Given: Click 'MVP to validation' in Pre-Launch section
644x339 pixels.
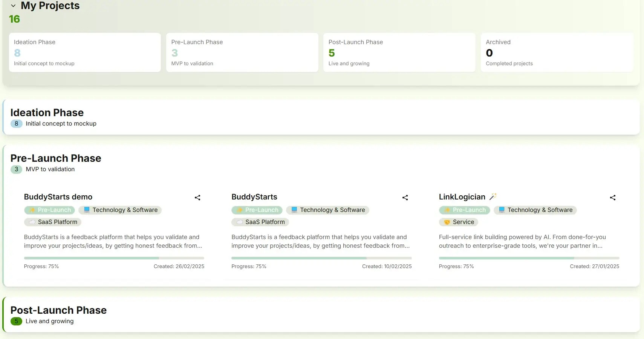Looking at the screenshot, I should 50,169.
